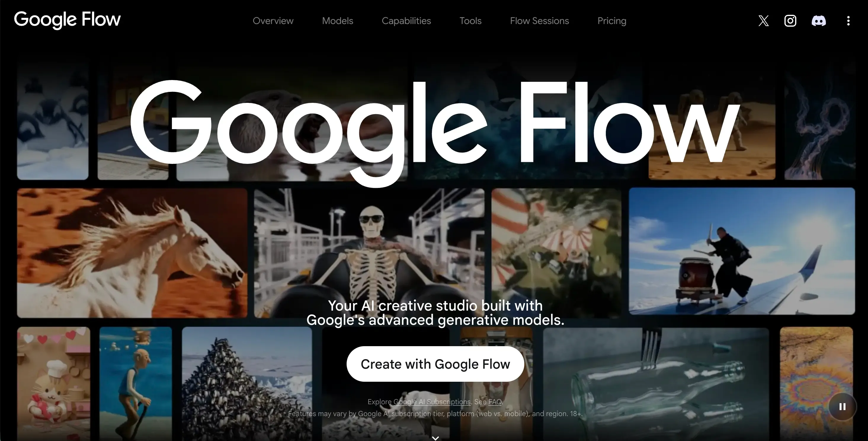Select the glass bottle with fork thumbnail

(x=656, y=384)
